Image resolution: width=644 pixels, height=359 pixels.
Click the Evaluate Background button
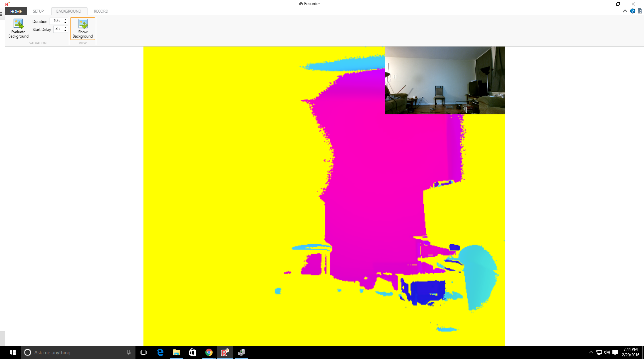pyautogui.click(x=18, y=29)
